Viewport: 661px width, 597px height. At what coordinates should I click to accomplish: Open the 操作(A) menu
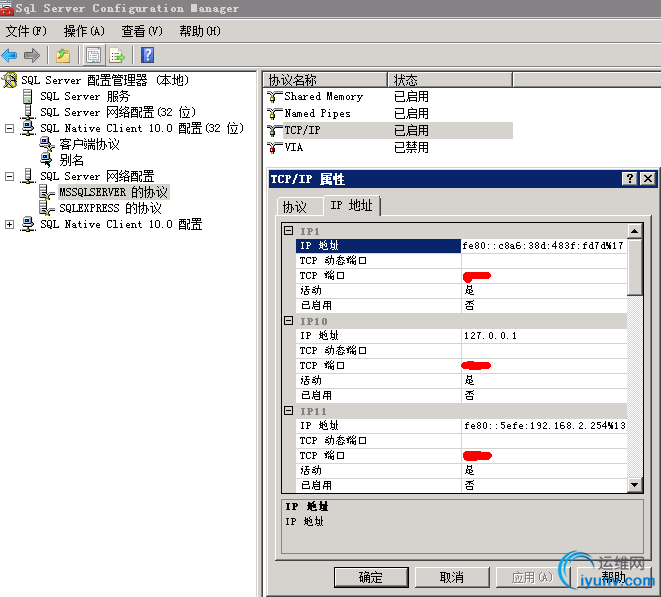point(84,31)
